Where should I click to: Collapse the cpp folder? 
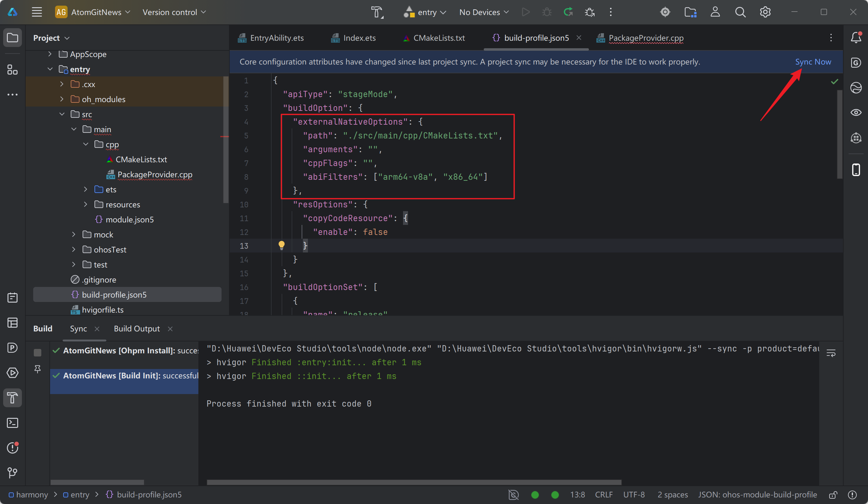[86, 144]
